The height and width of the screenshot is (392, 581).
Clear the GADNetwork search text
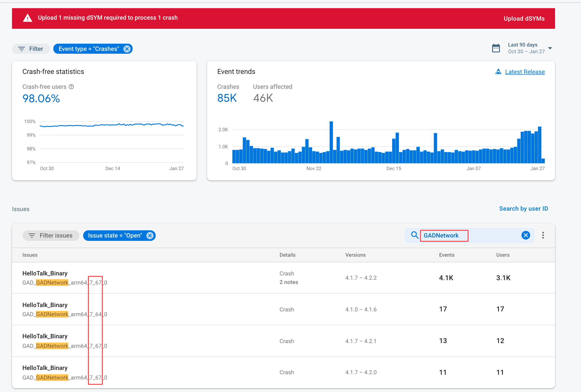pyautogui.click(x=525, y=235)
